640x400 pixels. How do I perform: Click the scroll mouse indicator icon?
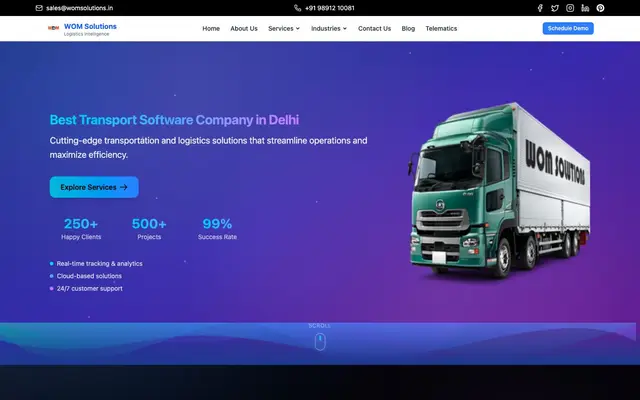pos(320,342)
